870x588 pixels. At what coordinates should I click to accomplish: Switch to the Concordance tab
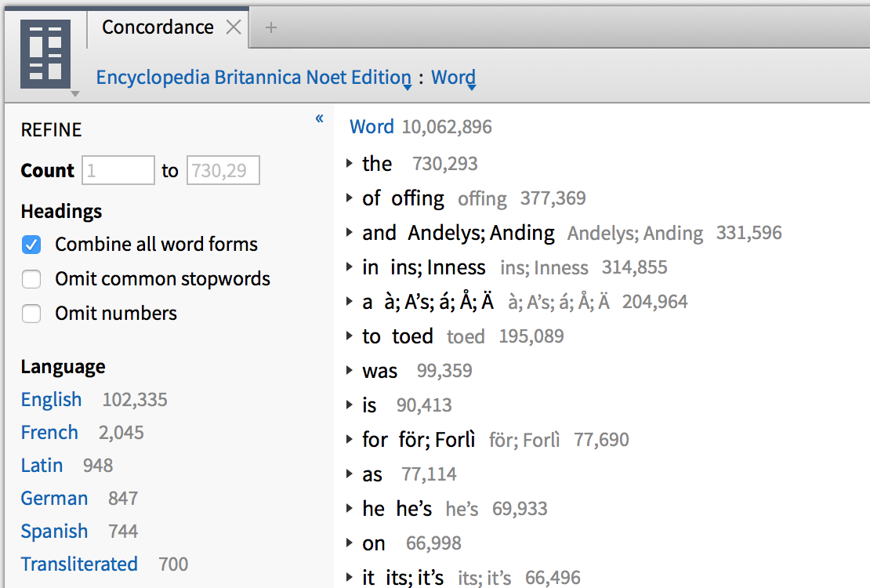pyautogui.click(x=158, y=27)
